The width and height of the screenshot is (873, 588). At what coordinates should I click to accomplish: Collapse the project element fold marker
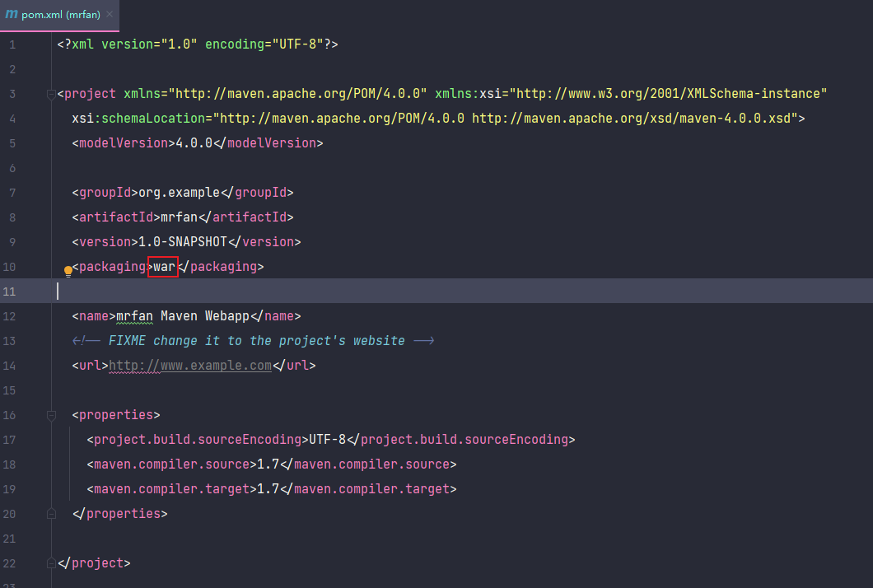51,94
